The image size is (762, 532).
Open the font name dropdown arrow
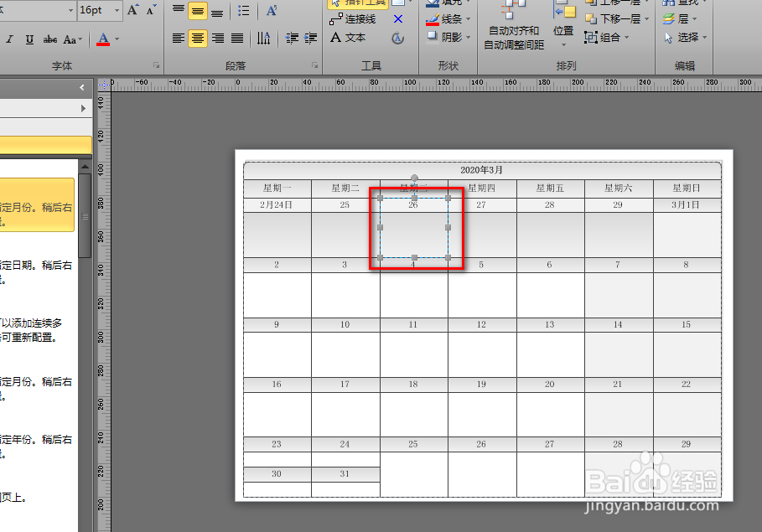click(70, 10)
